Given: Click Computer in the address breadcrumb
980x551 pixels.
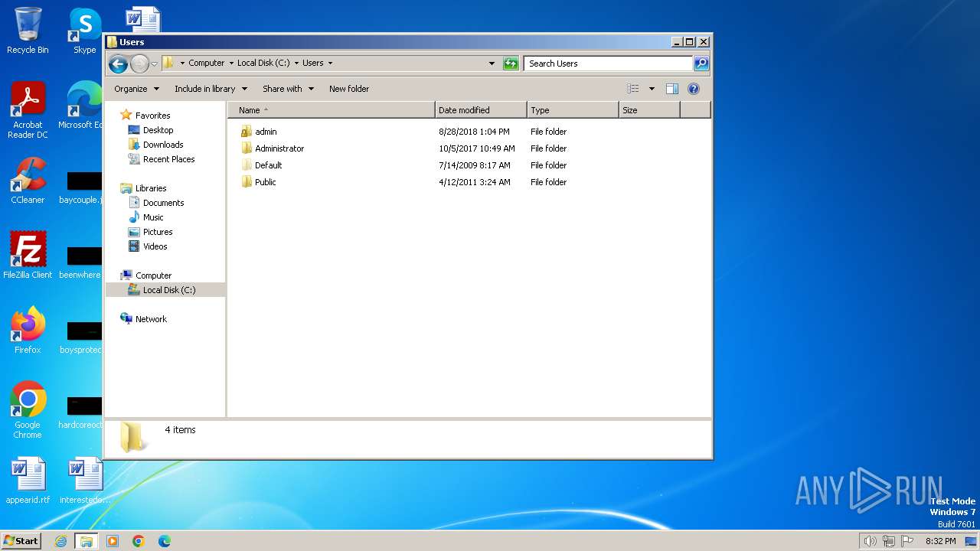Looking at the screenshot, I should [207, 64].
